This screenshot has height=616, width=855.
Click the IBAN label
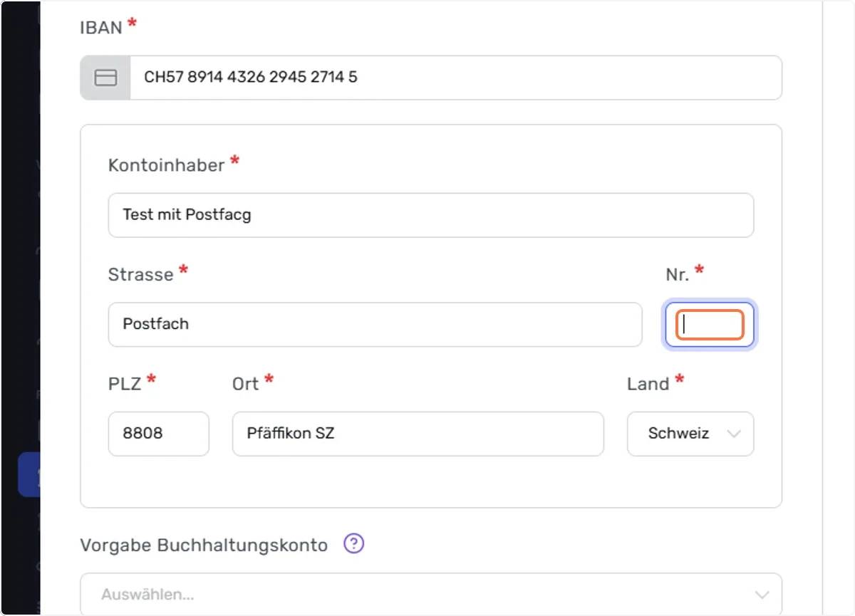(x=102, y=28)
